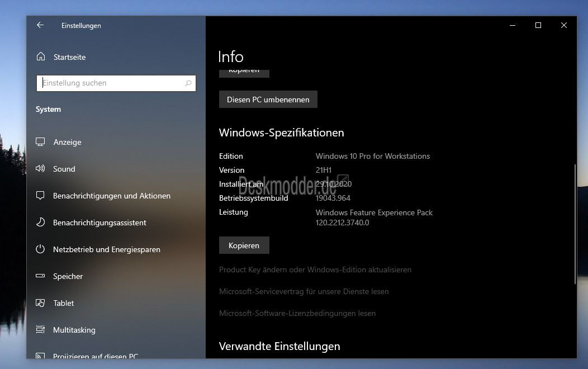This screenshot has height=369, width=588.
Task: Click Verwandte Einstellungen heading
Action: click(x=279, y=346)
